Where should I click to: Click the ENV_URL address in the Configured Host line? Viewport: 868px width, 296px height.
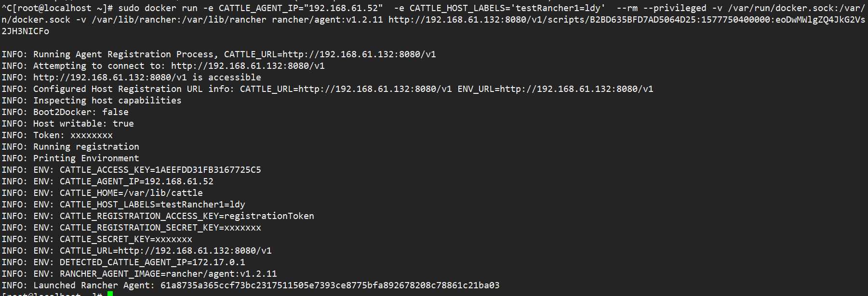(x=576, y=89)
